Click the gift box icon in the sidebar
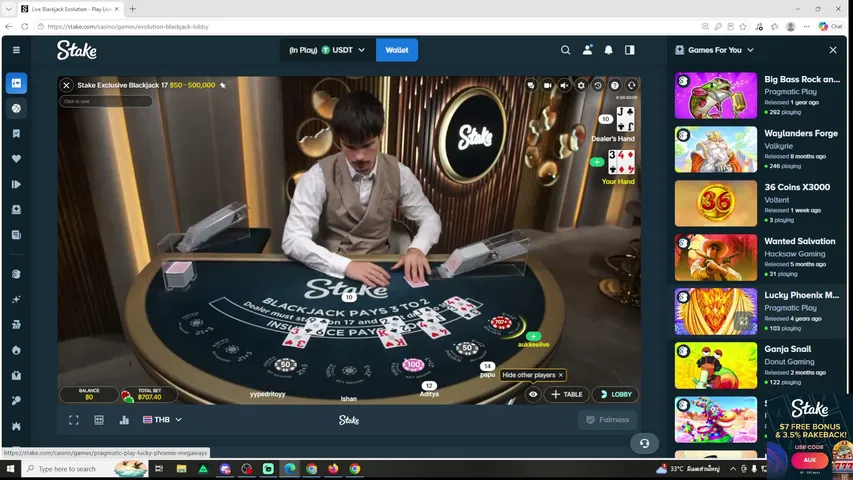 click(16, 376)
